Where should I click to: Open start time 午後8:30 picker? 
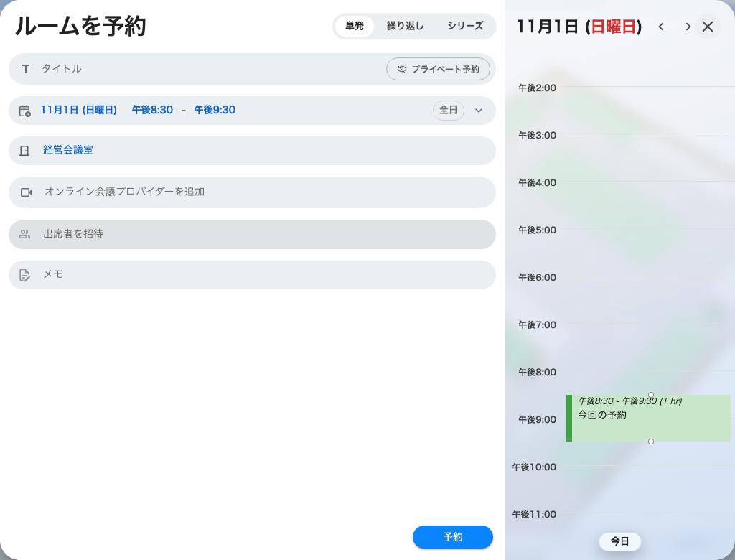point(152,111)
